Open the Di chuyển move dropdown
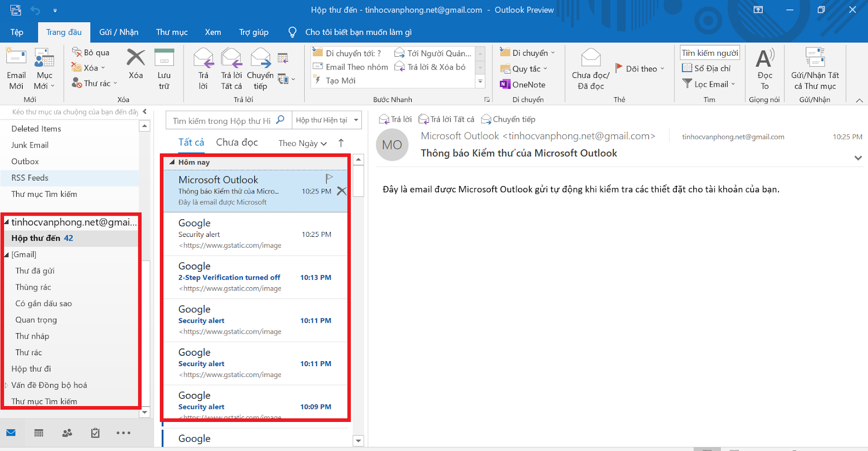 point(527,53)
